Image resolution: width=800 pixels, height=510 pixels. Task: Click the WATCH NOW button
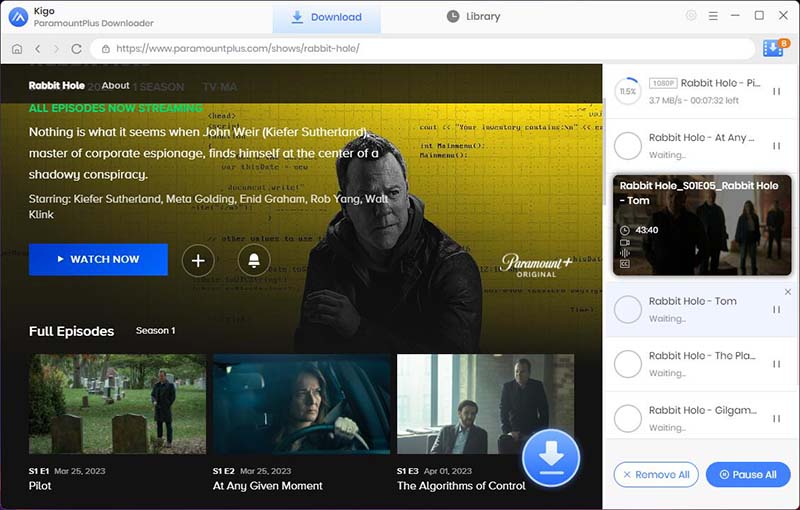click(x=98, y=260)
